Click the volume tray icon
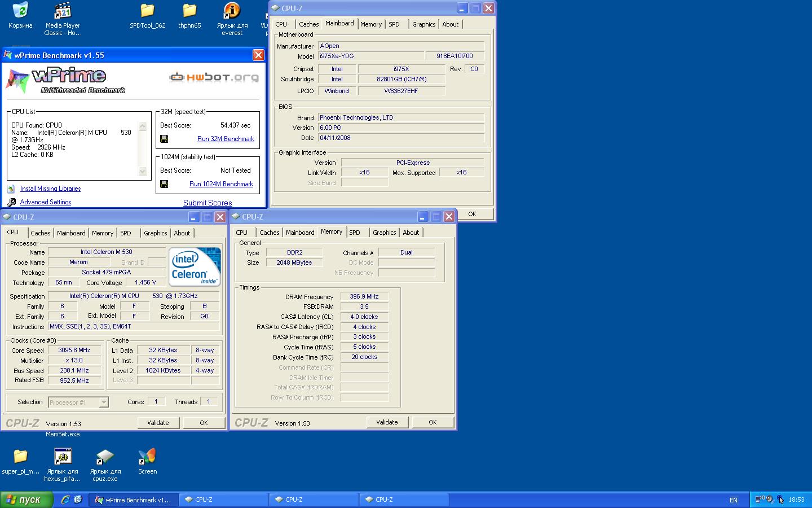Viewport: 812px width, 508px height. pos(770,500)
